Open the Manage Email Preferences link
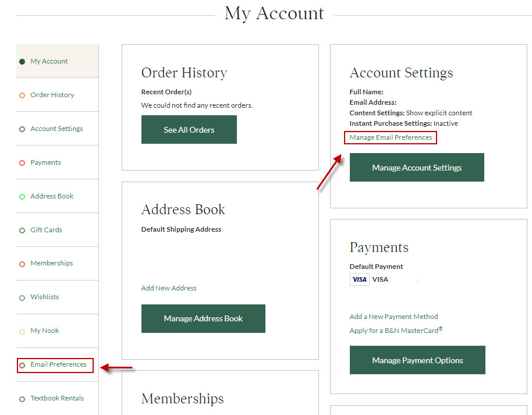This screenshot has width=532, height=415. (x=391, y=137)
